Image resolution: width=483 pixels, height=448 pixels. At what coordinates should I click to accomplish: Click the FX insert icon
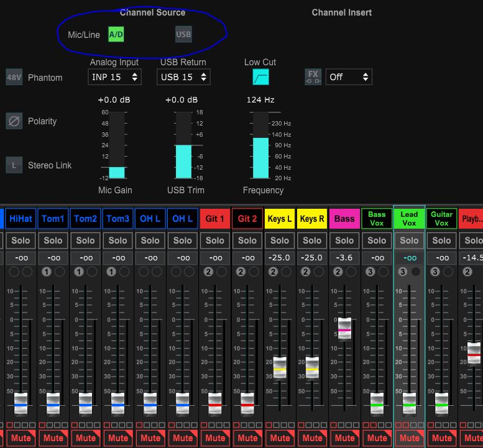pos(313,77)
